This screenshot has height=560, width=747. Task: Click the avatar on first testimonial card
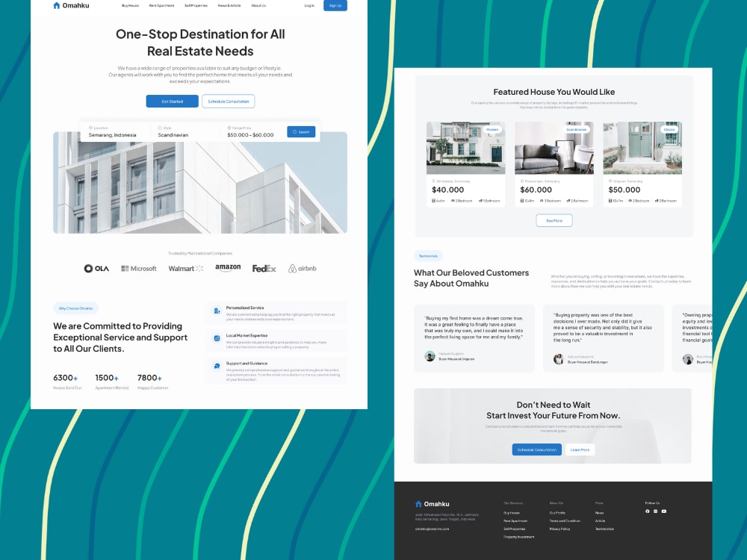(x=430, y=356)
